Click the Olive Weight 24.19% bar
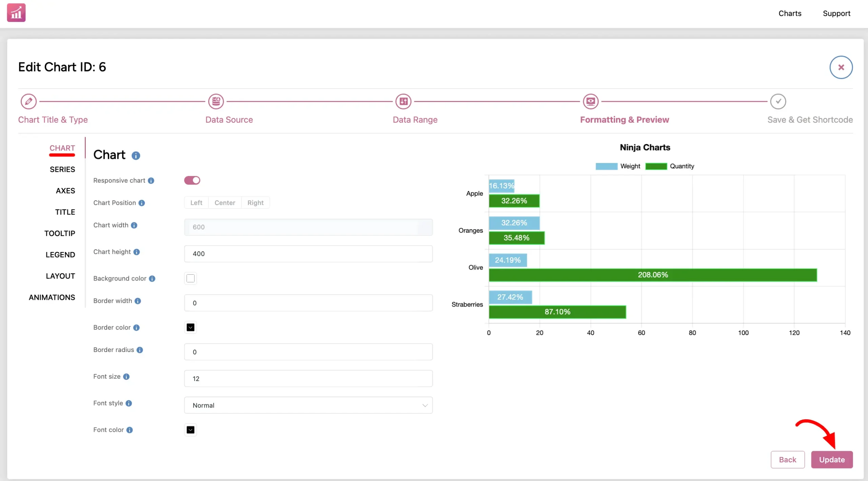This screenshot has width=868, height=481. (x=508, y=260)
